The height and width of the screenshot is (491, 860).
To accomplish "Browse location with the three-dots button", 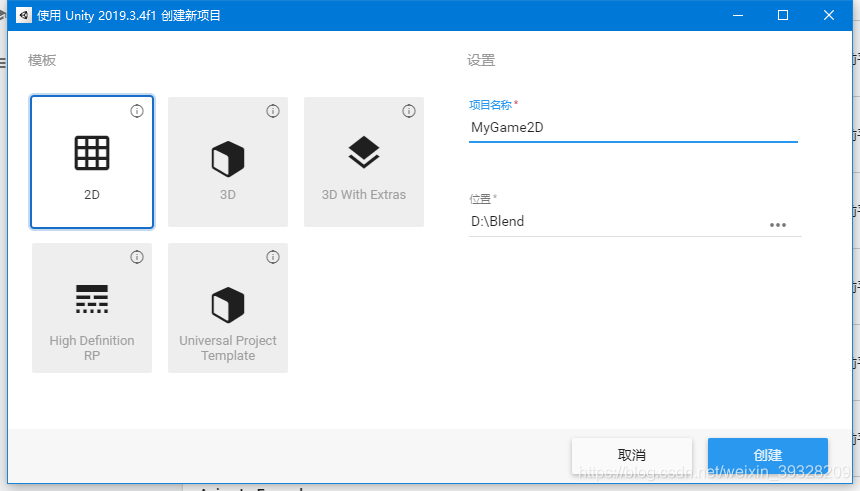I will tap(778, 225).
